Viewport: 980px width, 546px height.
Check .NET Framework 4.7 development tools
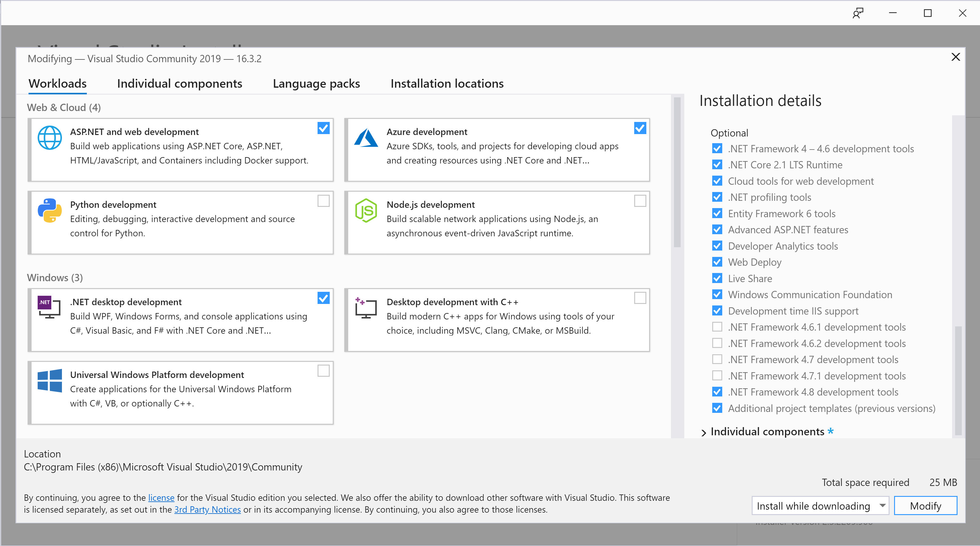point(717,359)
